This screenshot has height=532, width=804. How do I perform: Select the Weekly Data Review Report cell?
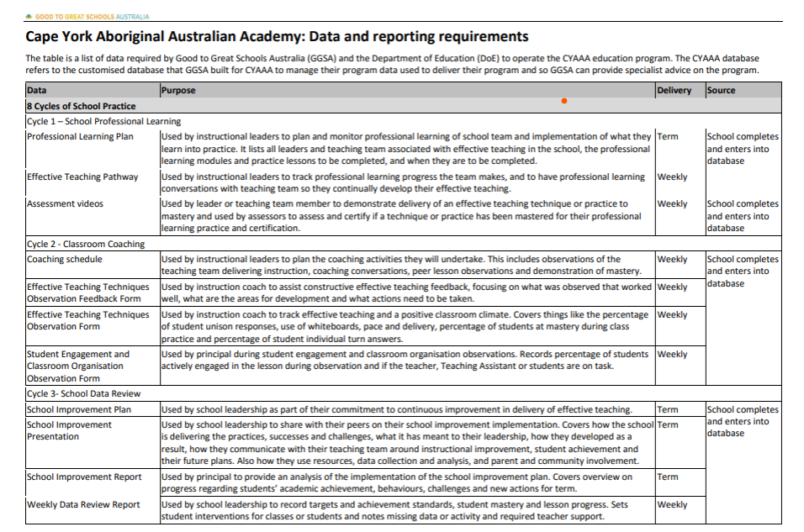tap(83, 505)
